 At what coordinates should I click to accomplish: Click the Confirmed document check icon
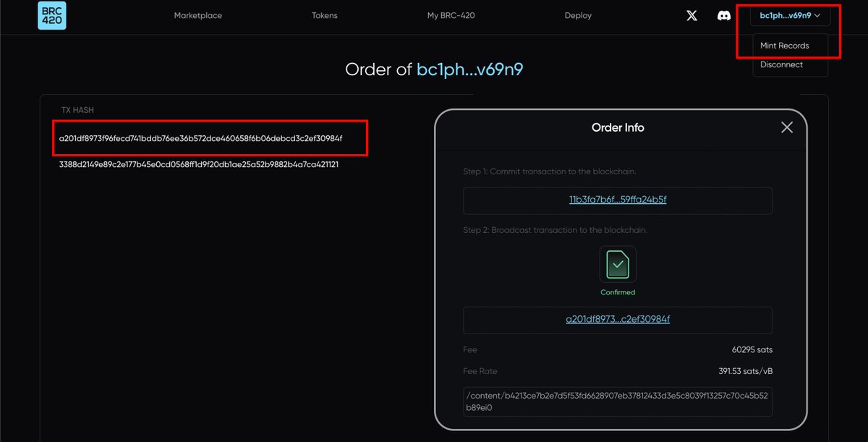[x=618, y=264]
